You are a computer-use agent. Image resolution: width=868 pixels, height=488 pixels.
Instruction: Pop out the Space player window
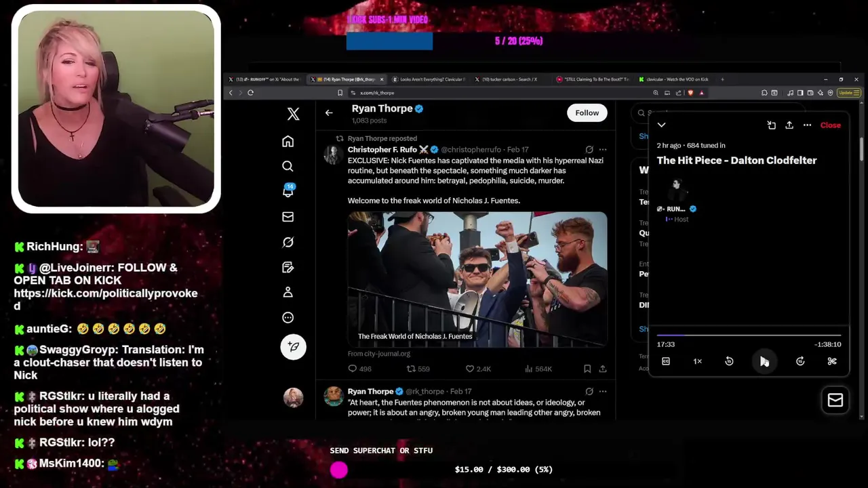tap(771, 125)
